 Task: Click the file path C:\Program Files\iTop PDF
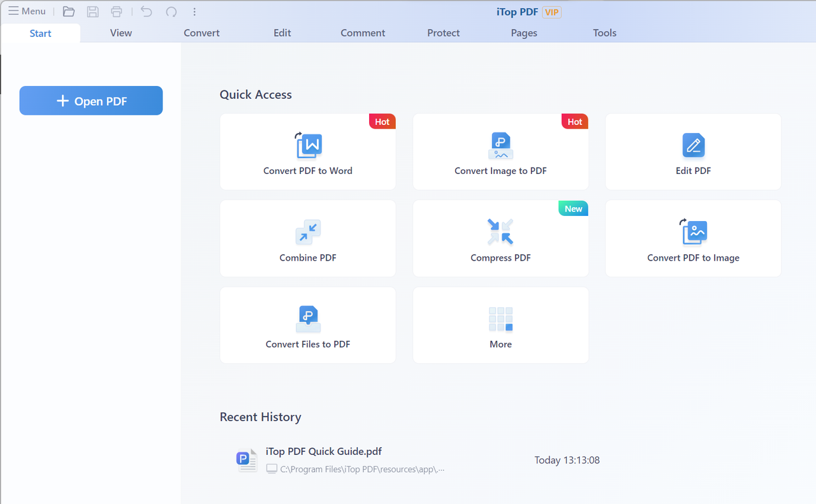click(362, 470)
